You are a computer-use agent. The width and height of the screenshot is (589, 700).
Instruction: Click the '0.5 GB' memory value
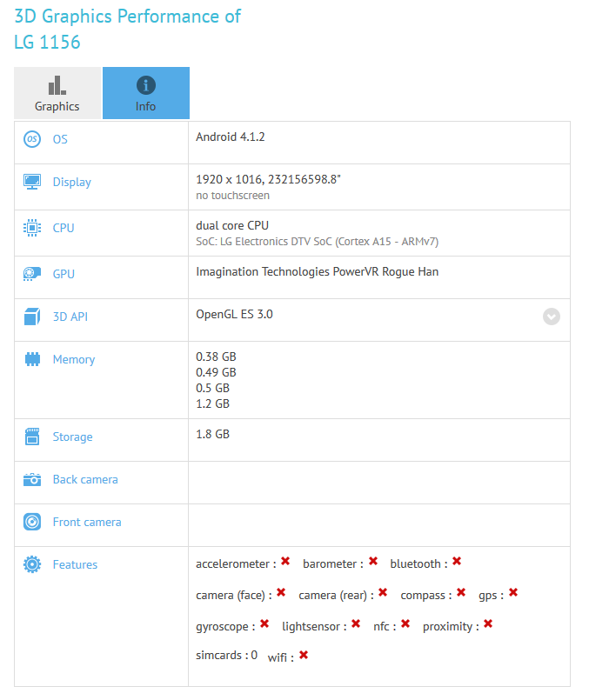point(212,388)
